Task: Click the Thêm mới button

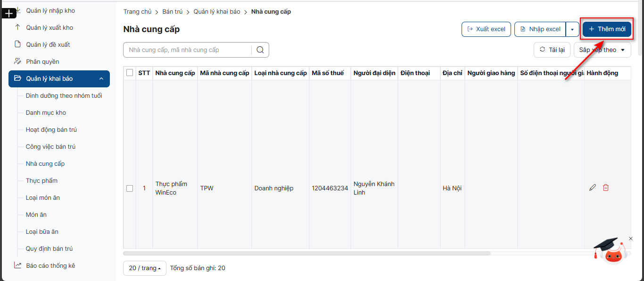Action: [x=607, y=29]
